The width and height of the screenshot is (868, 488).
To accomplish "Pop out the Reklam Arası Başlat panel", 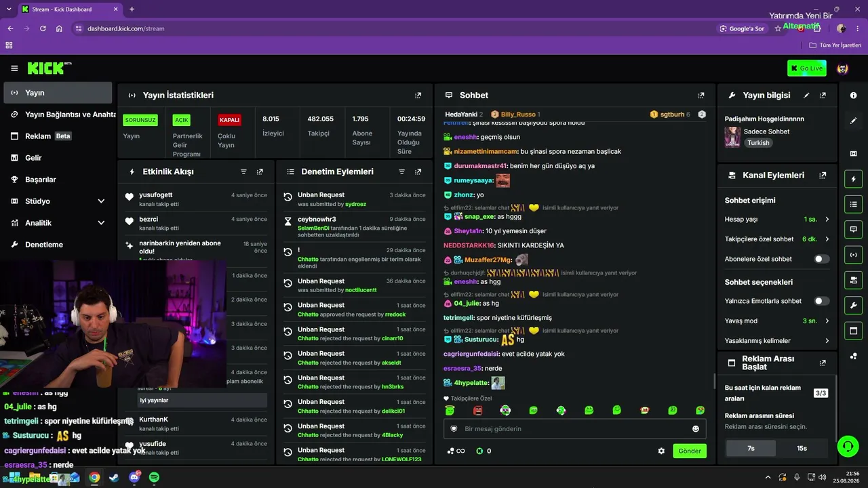I will tap(823, 363).
